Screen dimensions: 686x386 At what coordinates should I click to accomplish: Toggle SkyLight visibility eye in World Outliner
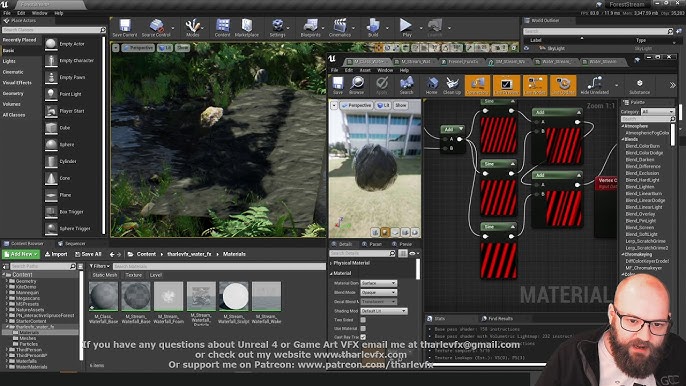pyautogui.click(x=526, y=49)
